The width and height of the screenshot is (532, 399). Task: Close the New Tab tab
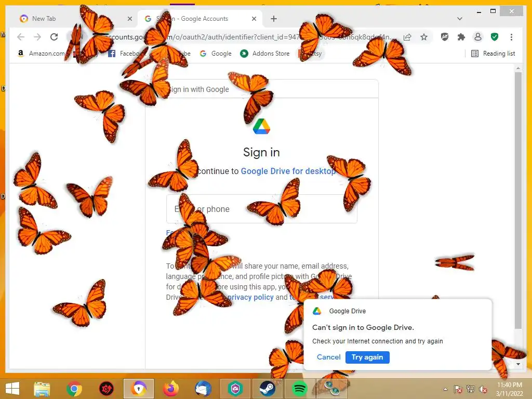pos(129,19)
